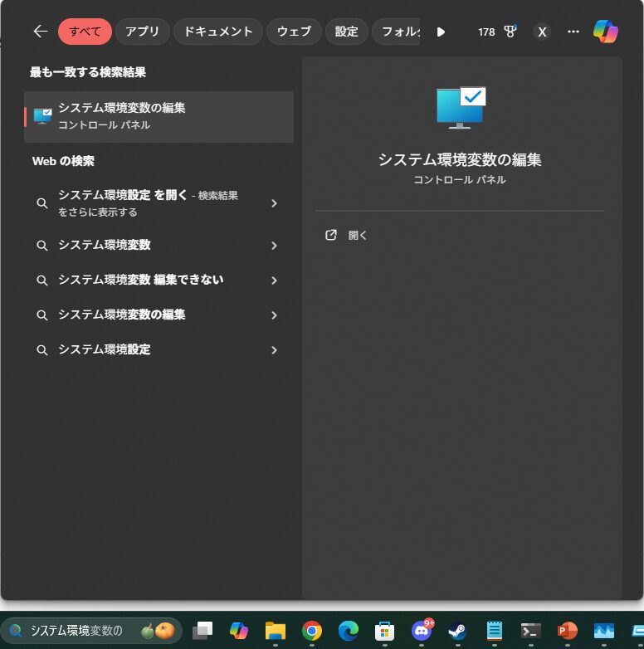Image resolution: width=644 pixels, height=649 pixels.
Task: Click the 178 rewards points count
Action: click(x=486, y=32)
